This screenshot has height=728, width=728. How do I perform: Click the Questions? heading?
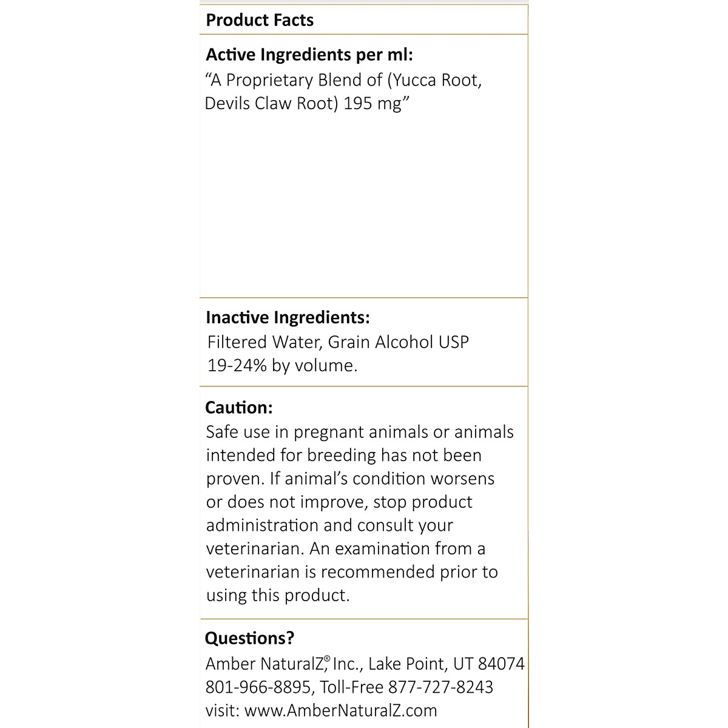click(x=249, y=638)
